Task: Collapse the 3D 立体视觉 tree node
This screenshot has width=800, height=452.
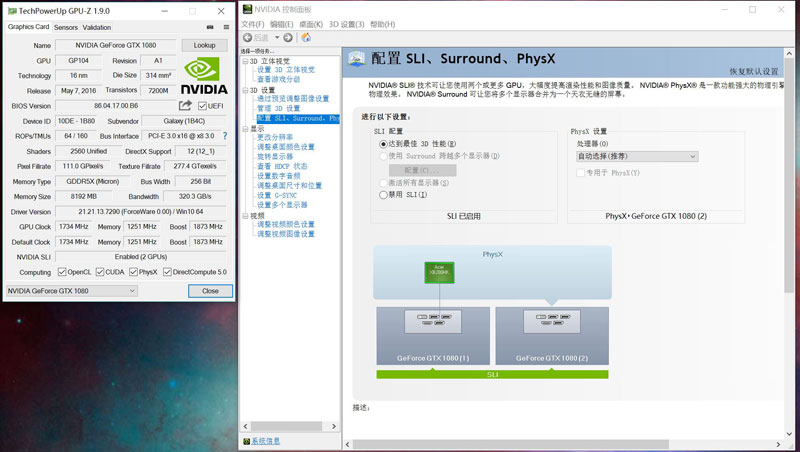Action: click(245, 61)
